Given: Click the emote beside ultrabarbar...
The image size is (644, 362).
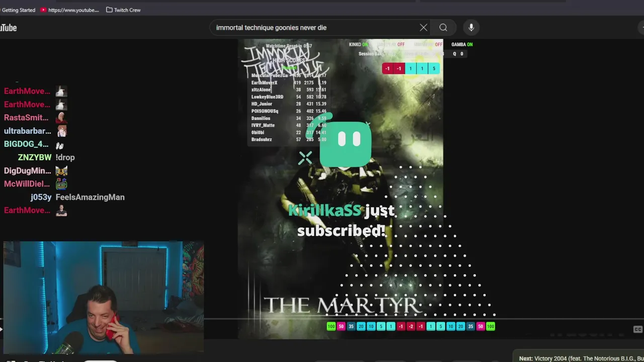Looking at the screenshot, I should coord(61,131).
